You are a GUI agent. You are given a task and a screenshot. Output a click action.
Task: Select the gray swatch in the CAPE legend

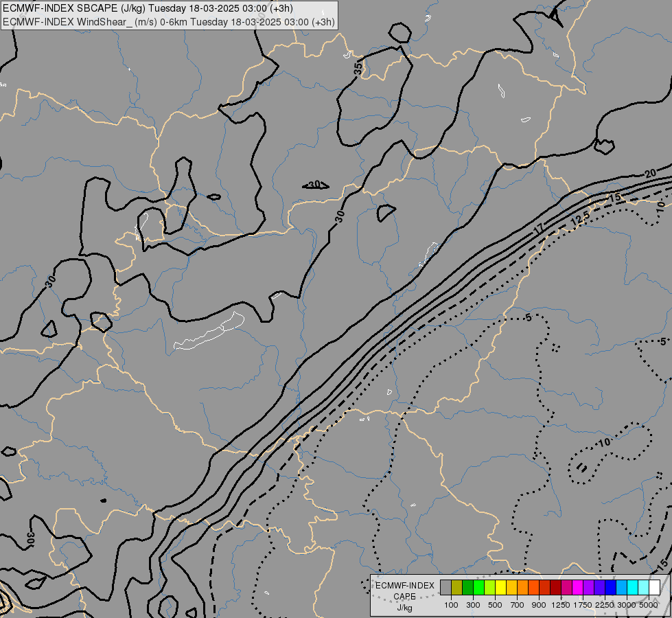pyautogui.click(x=445, y=587)
